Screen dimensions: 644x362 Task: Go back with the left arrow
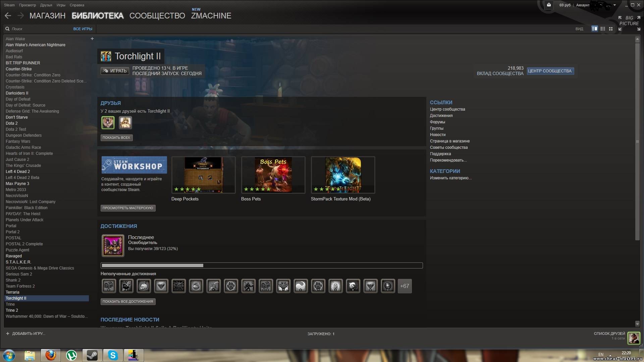coord(8,16)
